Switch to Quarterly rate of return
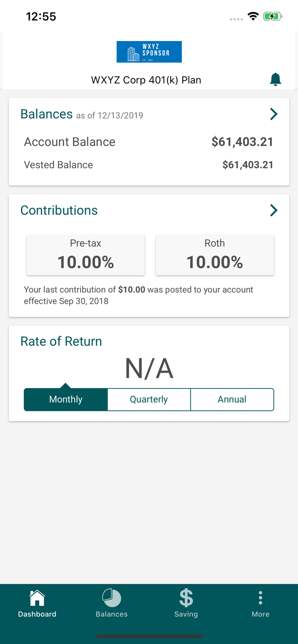Image resolution: width=298 pixels, height=644 pixels. coord(149,399)
